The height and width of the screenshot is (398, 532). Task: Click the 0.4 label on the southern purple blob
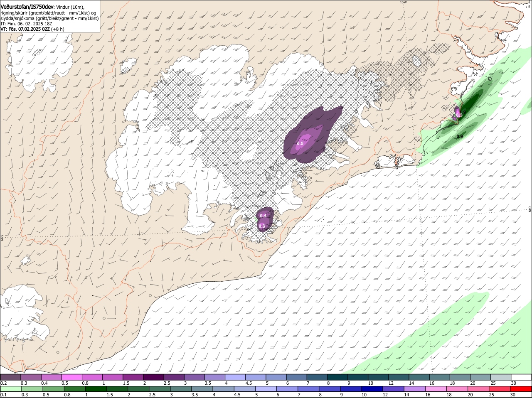point(263,216)
